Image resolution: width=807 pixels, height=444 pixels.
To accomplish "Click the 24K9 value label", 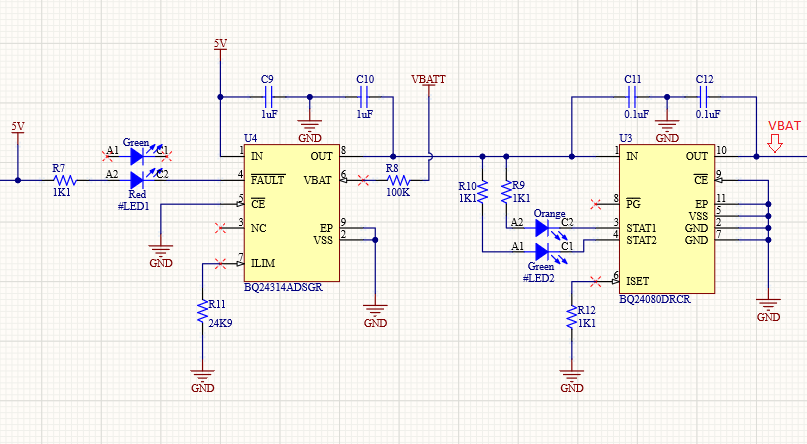I will tap(220, 324).
